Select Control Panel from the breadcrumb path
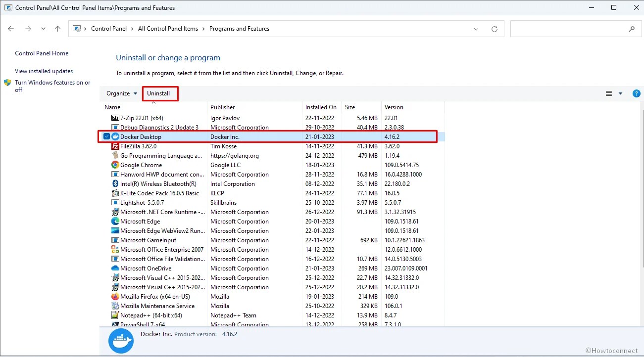Image resolution: width=644 pixels, height=357 pixels. pyautogui.click(x=109, y=29)
